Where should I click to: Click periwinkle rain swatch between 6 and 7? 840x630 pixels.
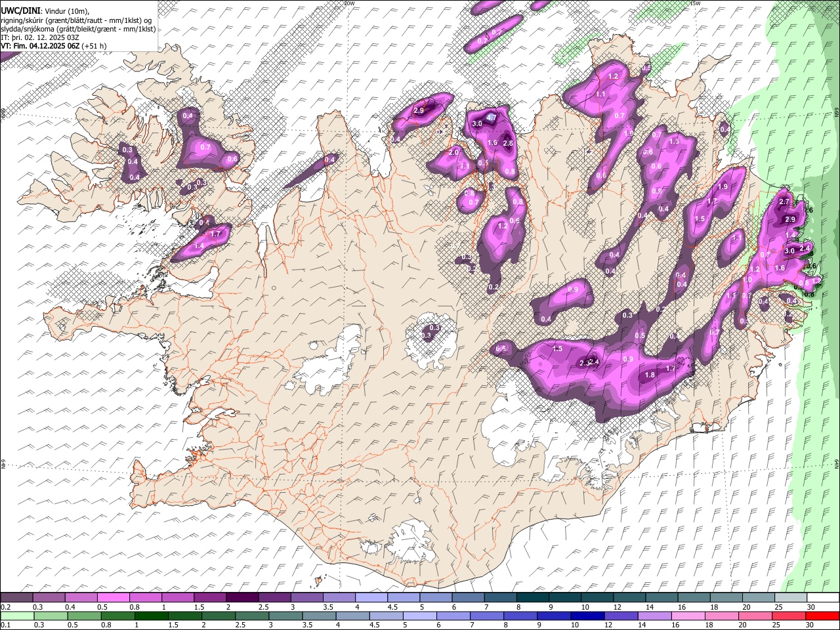454,616
